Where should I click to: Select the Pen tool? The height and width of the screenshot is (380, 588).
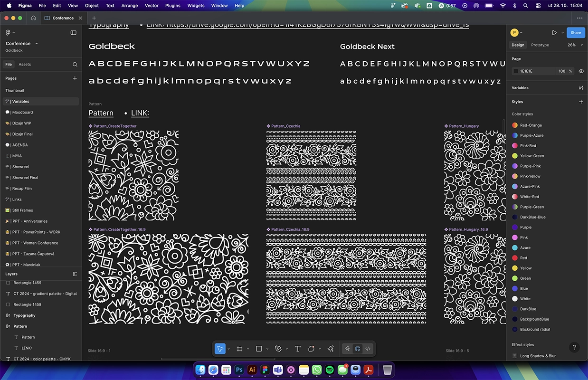(x=278, y=349)
